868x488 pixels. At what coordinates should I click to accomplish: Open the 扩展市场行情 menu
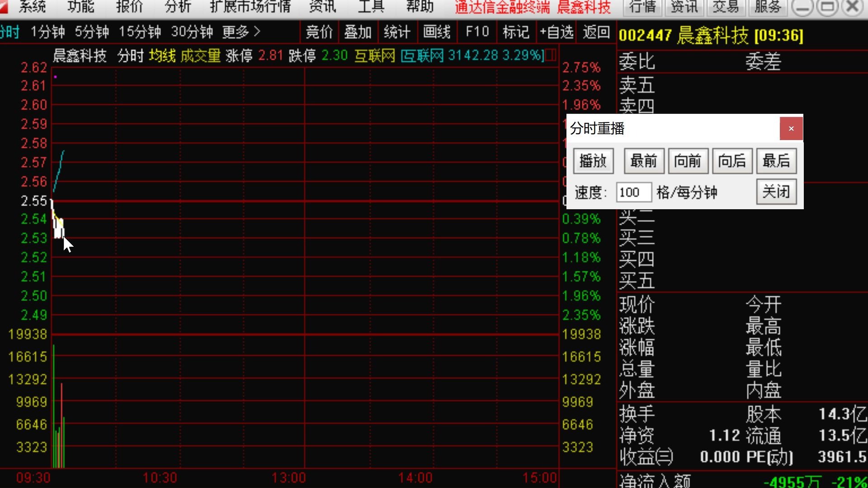[x=250, y=7]
